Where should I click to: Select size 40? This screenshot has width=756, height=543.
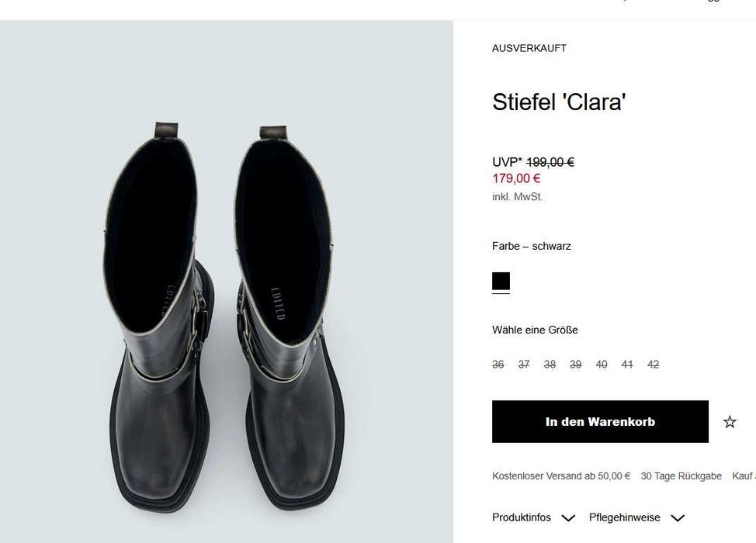point(602,365)
